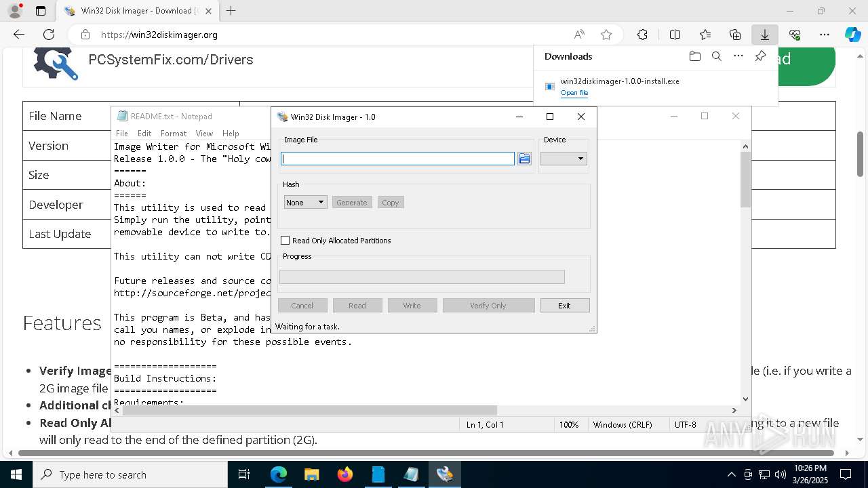
Task: Click the Exit button in Disk Imager
Action: click(x=564, y=306)
